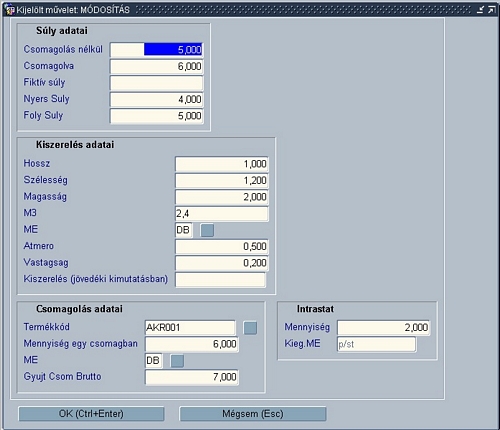Image resolution: width=500 pixels, height=430 pixels.
Task: Select the Foly Suly input
Action: coord(157,116)
